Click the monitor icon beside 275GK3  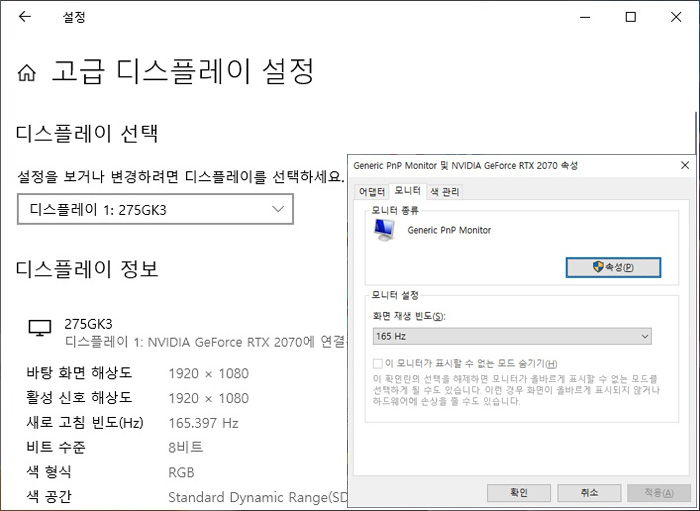click(x=39, y=328)
